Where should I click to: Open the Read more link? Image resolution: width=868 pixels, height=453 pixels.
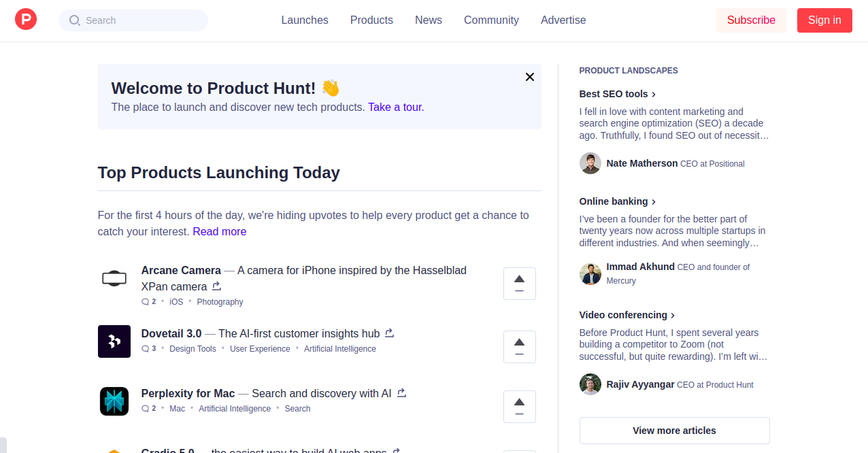click(220, 231)
